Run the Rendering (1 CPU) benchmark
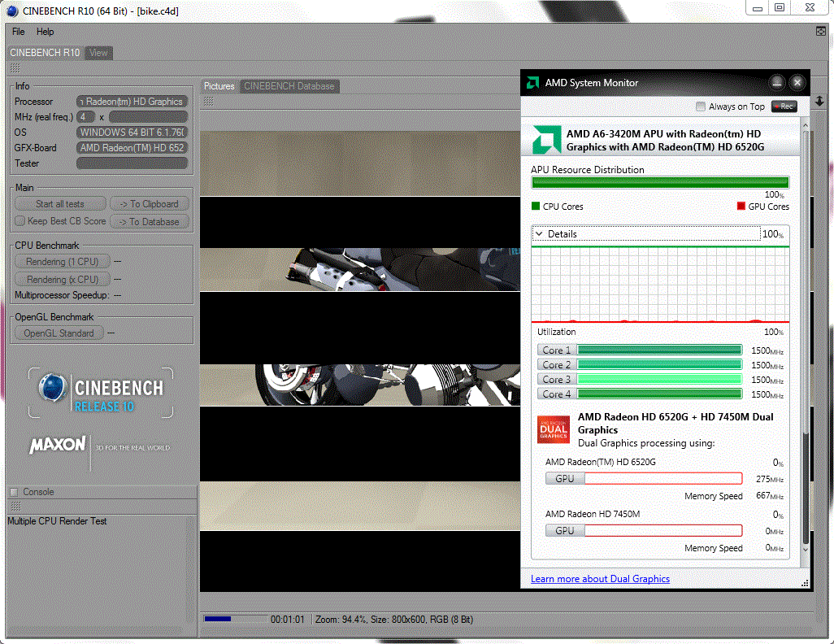Image resolution: width=834 pixels, height=644 pixels. pyautogui.click(x=63, y=262)
